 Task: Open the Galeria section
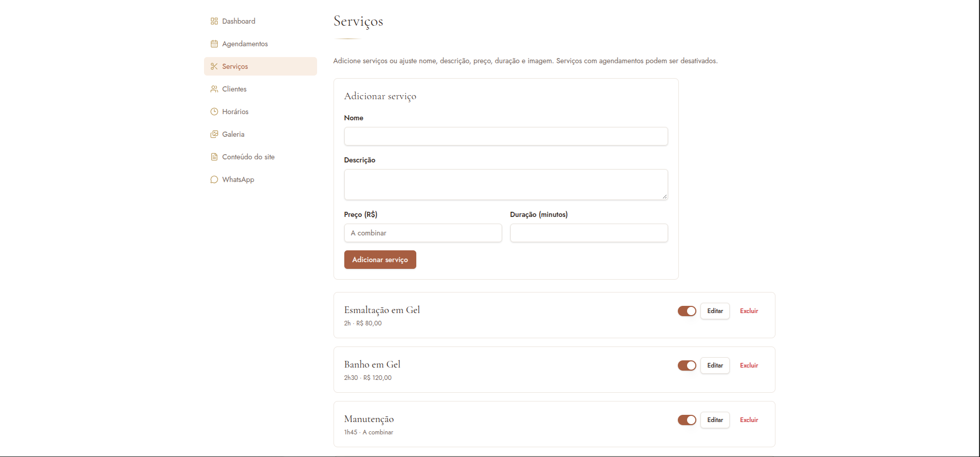point(261,134)
